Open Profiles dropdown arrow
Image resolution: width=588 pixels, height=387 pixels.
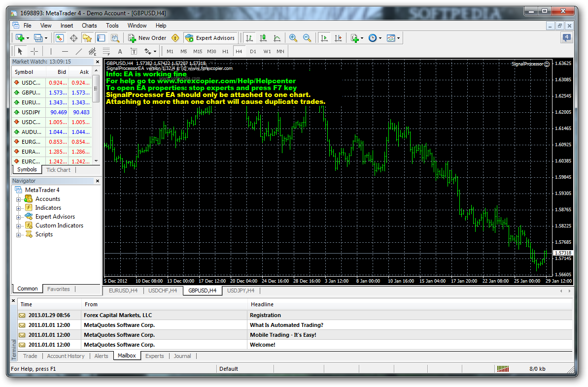click(46, 38)
